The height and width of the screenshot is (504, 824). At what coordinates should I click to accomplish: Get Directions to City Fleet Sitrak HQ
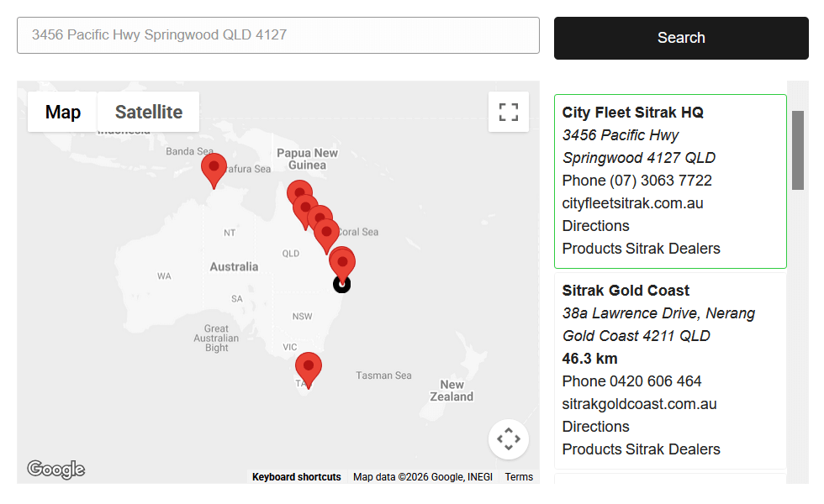click(x=595, y=226)
